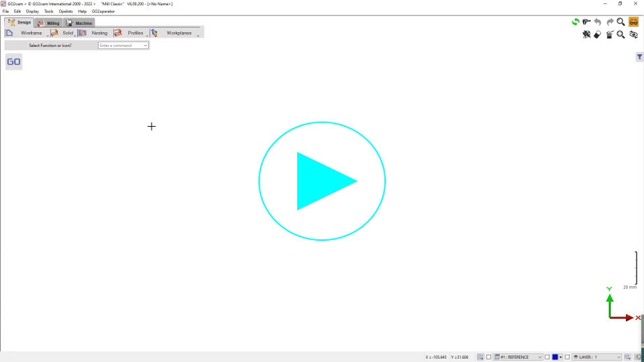The width and height of the screenshot is (644, 362).
Task: Click the magnifying glass zoom icon
Action: click(621, 22)
